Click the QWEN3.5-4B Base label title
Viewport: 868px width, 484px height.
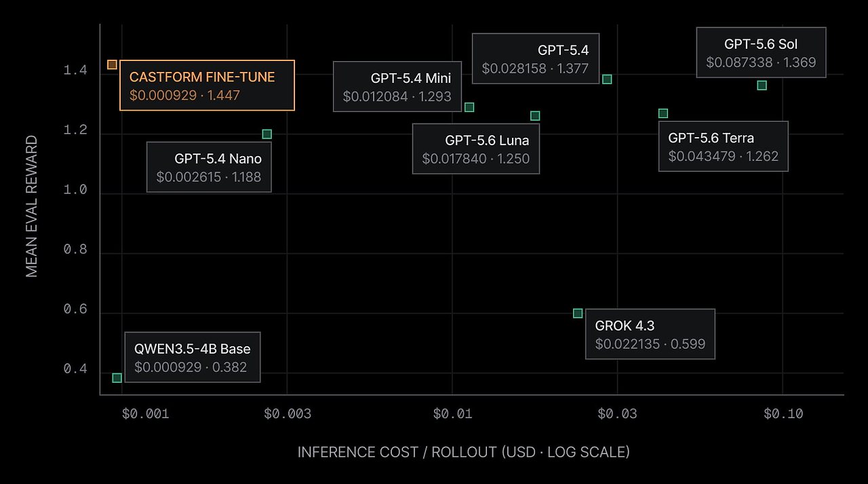point(193,350)
